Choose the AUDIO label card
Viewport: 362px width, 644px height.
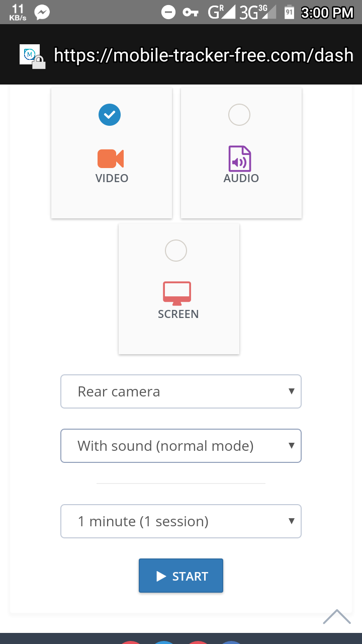(x=241, y=178)
